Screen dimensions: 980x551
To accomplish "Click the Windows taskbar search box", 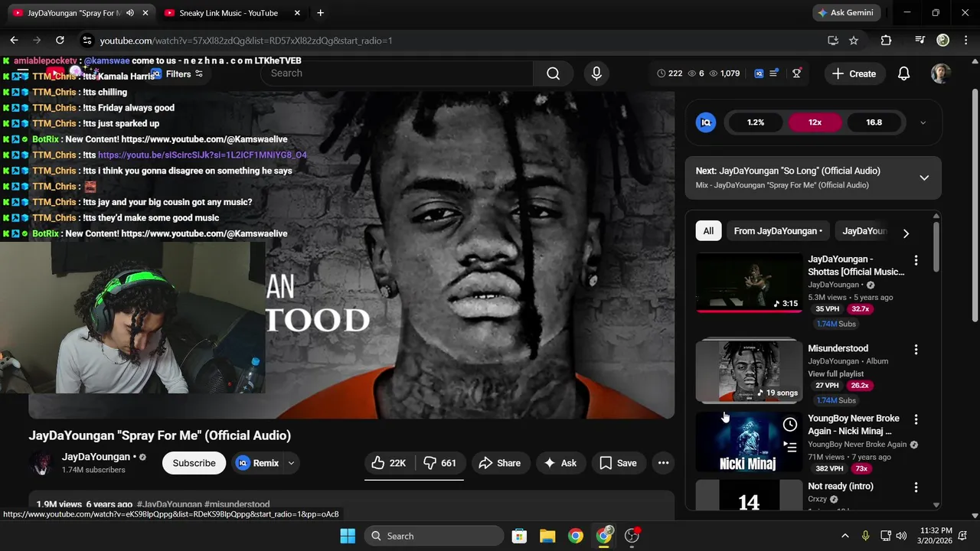I will point(436,536).
